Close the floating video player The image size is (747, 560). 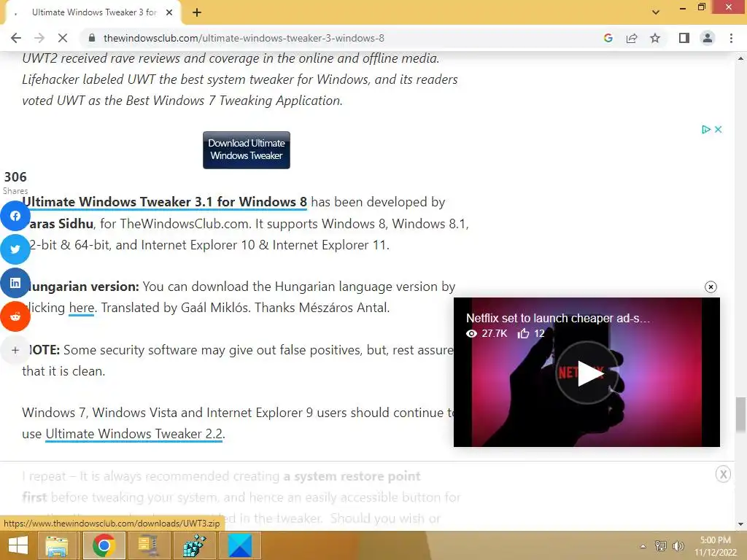pos(711,287)
